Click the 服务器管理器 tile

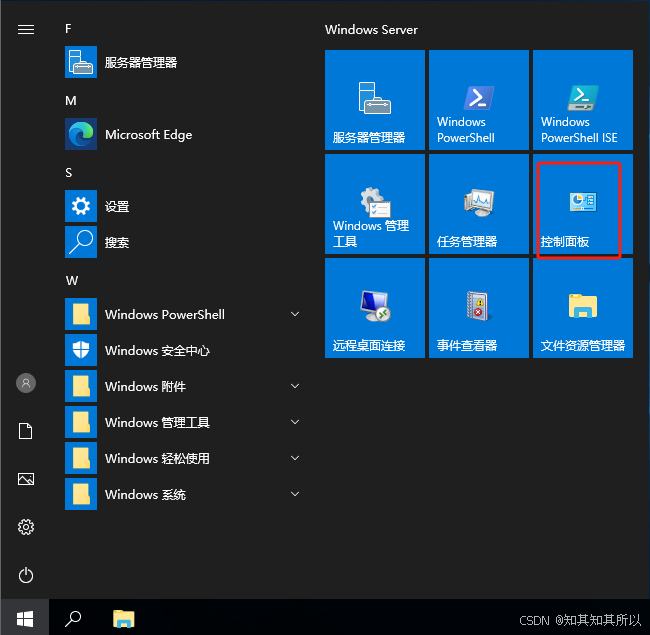pyautogui.click(x=375, y=100)
